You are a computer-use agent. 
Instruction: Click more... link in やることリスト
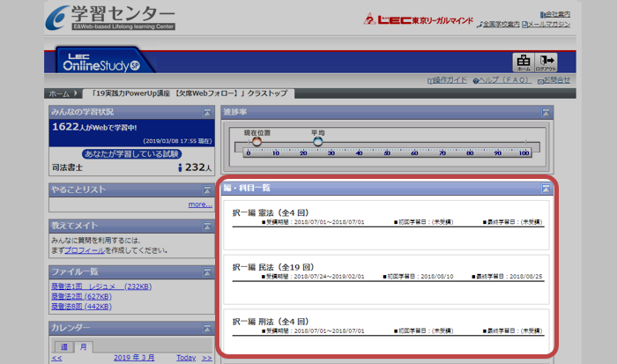coord(200,204)
